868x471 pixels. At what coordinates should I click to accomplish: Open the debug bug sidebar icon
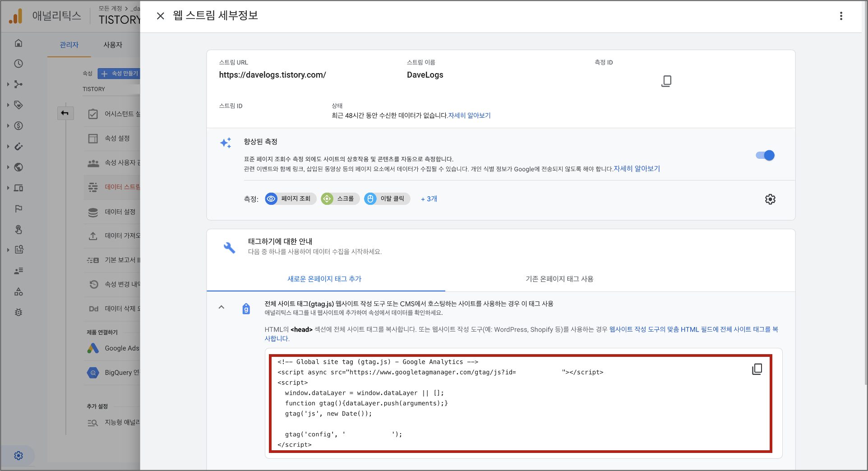pyautogui.click(x=18, y=312)
